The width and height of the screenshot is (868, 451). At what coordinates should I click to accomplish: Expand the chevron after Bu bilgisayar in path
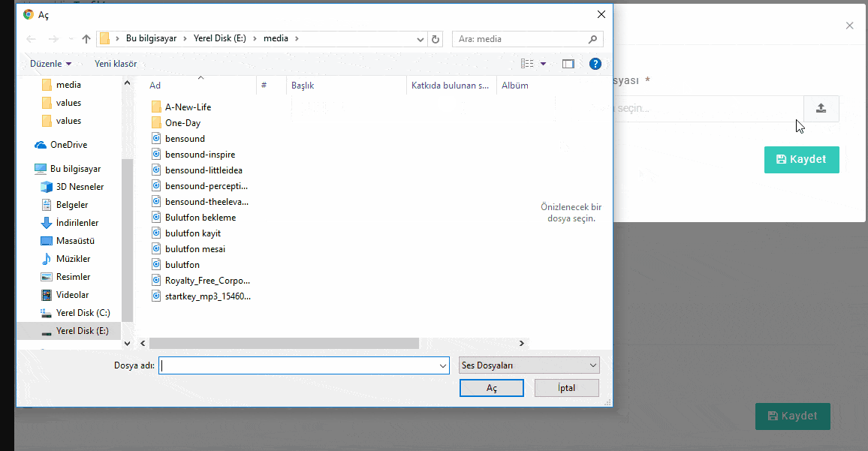pyautogui.click(x=185, y=39)
